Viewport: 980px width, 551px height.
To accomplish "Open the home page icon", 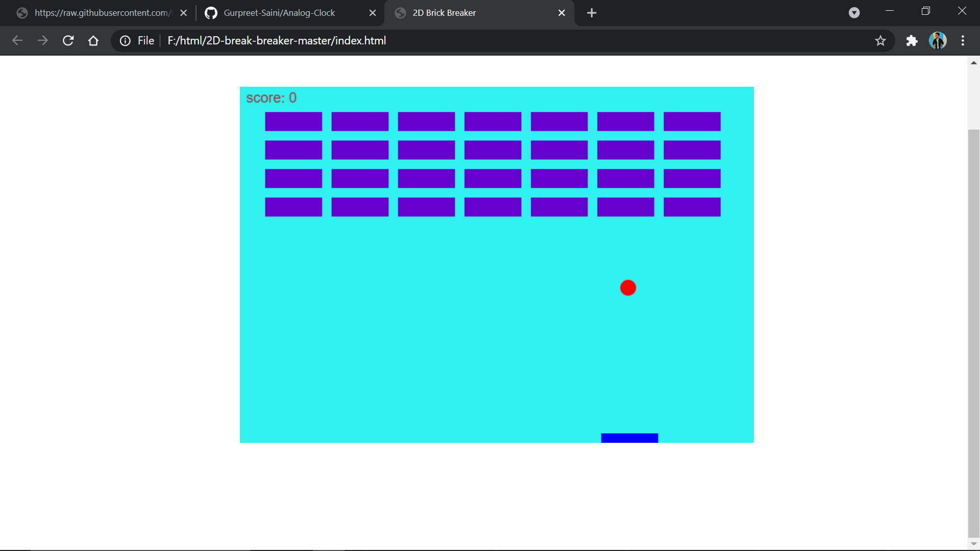I will click(x=93, y=41).
